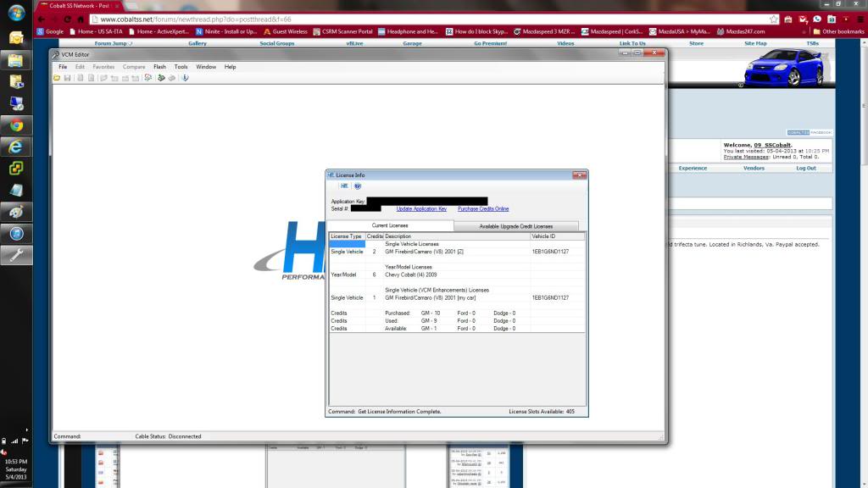
Task: Click the License Type column header
Action: 347,236
